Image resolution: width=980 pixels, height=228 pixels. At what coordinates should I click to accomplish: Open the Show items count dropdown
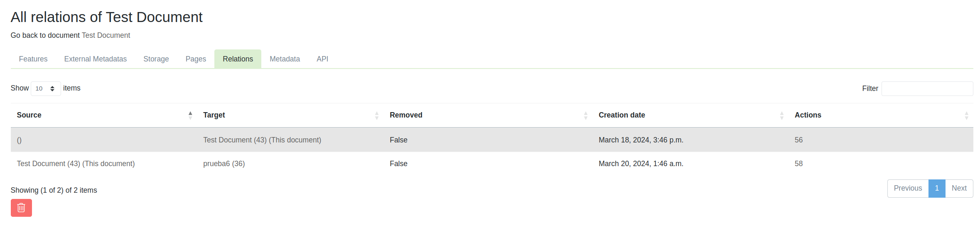tap(45, 88)
